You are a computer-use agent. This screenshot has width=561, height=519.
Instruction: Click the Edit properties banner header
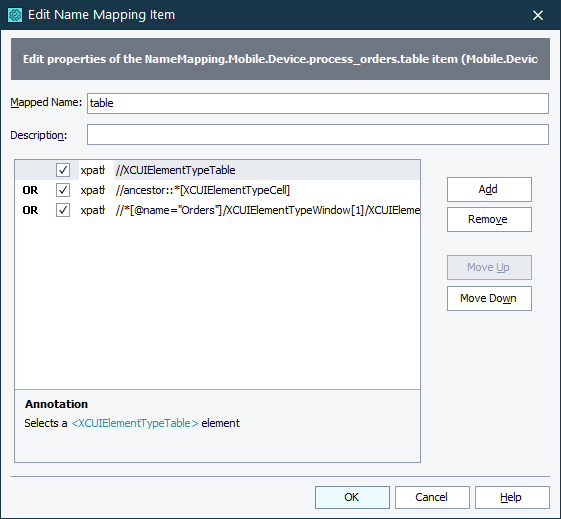pyautogui.click(x=280, y=59)
